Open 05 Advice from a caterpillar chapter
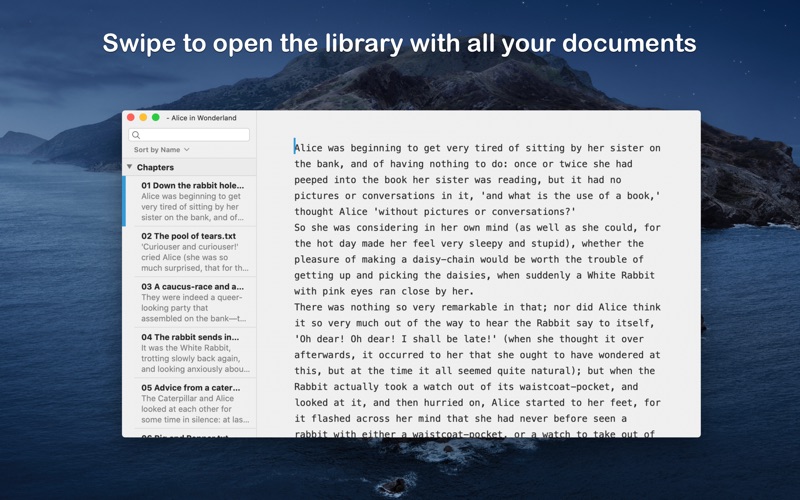The height and width of the screenshot is (500, 800). 189,403
